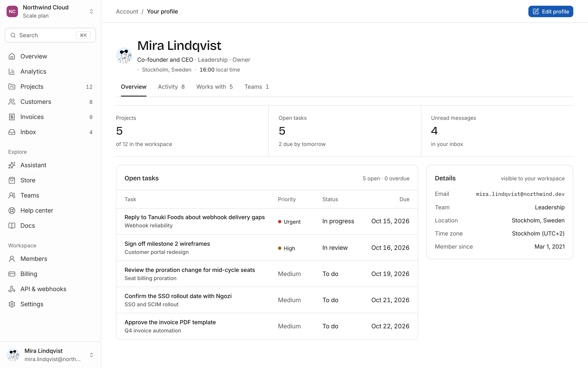Click the Inbox count badge 4
The width and height of the screenshot is (588, 368).
[91, 132]
